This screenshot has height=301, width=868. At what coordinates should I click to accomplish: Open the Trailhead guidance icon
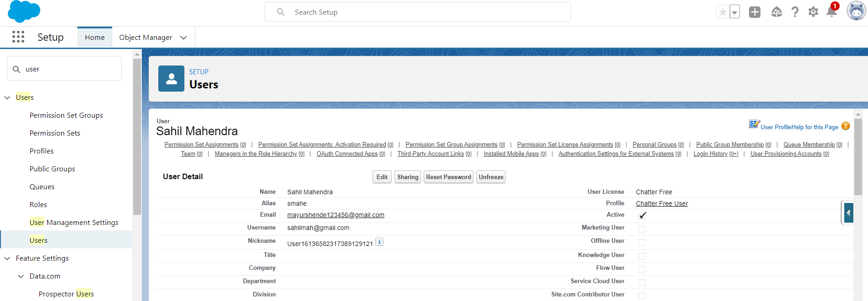(x=776, y=12)
